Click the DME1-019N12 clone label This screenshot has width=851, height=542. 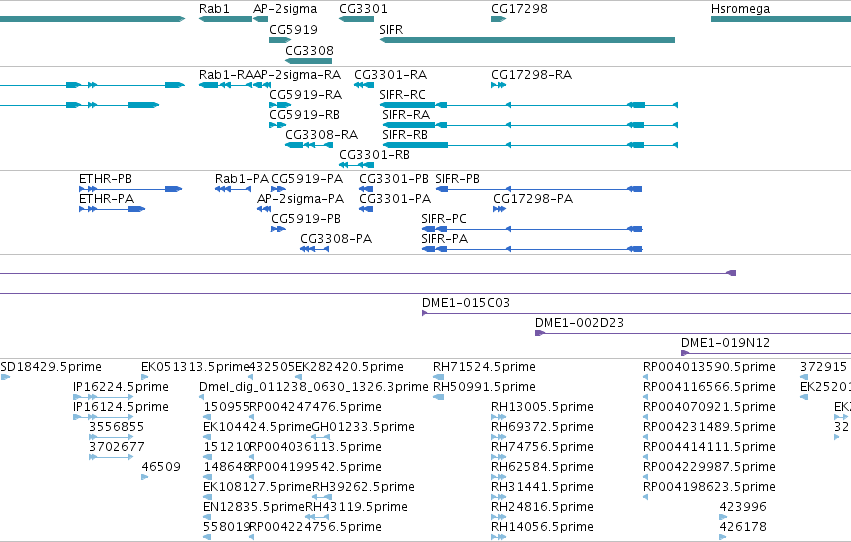point(725,343)
